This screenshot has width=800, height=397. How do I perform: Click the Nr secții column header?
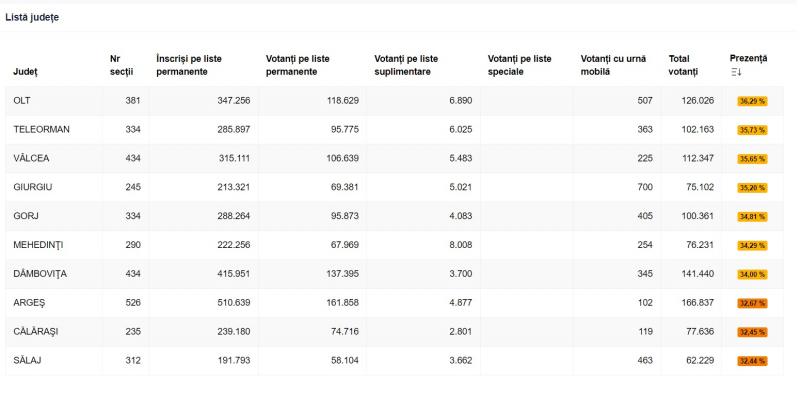[x=121, y=65]
